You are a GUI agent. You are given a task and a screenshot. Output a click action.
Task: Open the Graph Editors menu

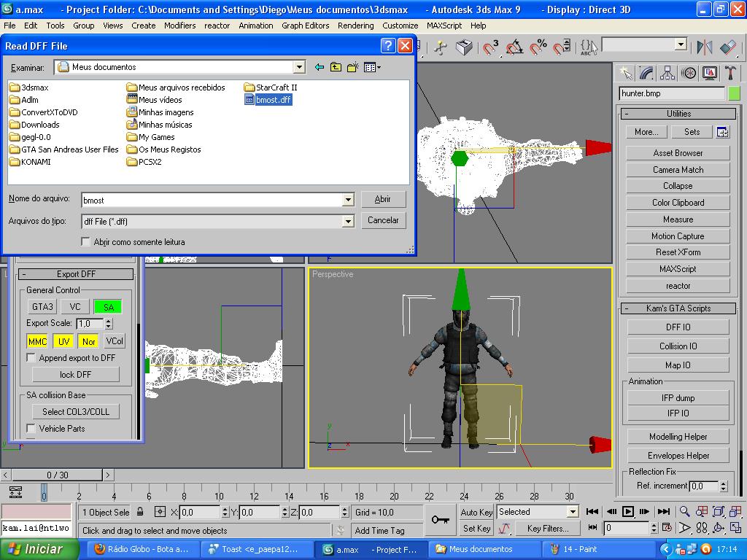click(306, 26)
